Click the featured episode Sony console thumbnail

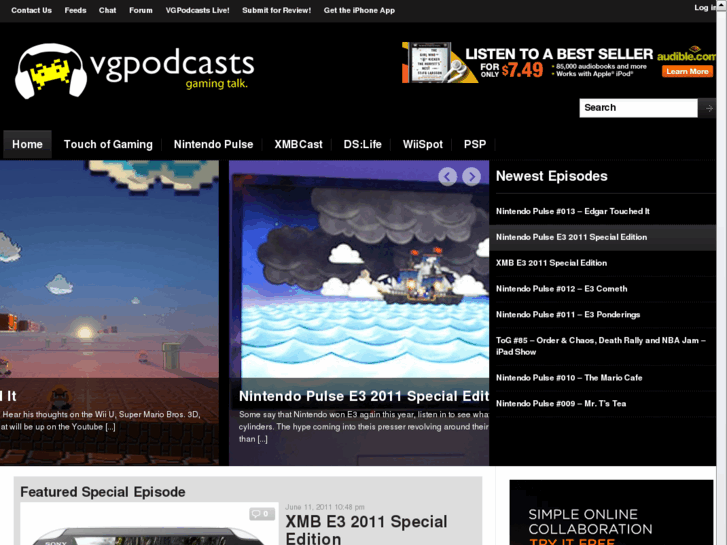point(149,526)
